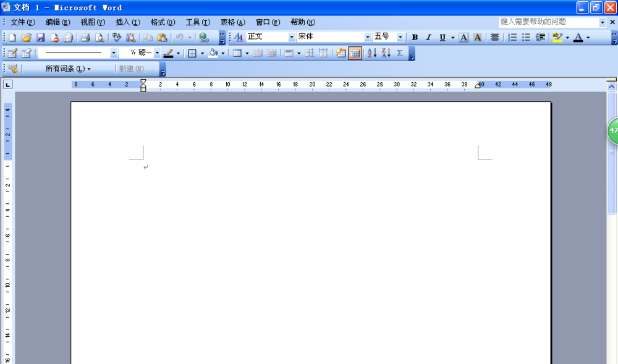Open the 窗口(W) menu
The height and width of the screenshot is (364, 618).
tap(268, 22)
